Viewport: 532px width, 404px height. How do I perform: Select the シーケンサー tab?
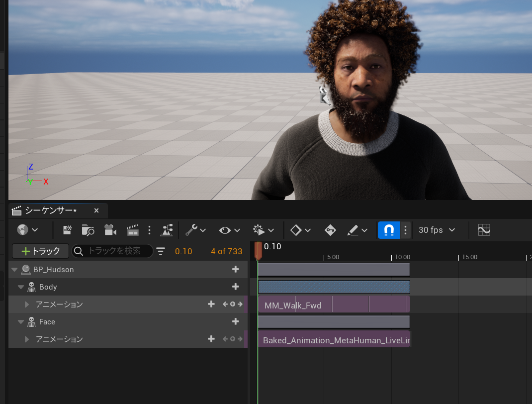[x=50, y=210]
